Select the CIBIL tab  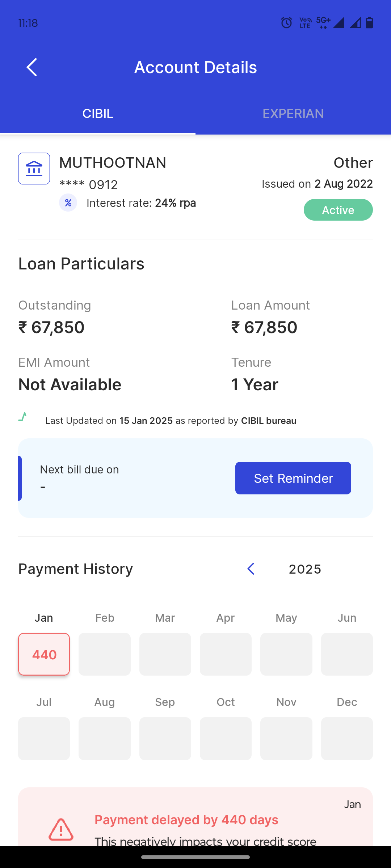click(x=98, y=114)
